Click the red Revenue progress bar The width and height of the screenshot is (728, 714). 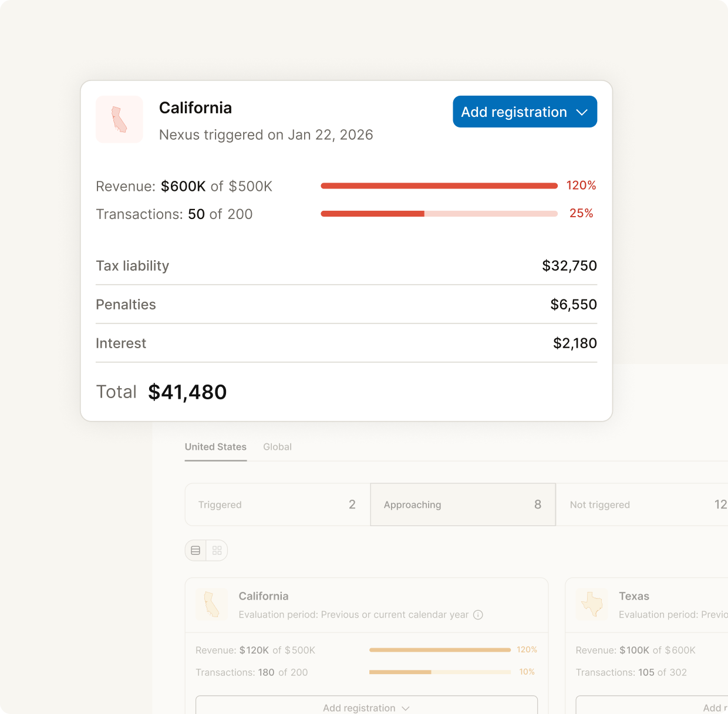pyautogui.click(x=439, y=186)
